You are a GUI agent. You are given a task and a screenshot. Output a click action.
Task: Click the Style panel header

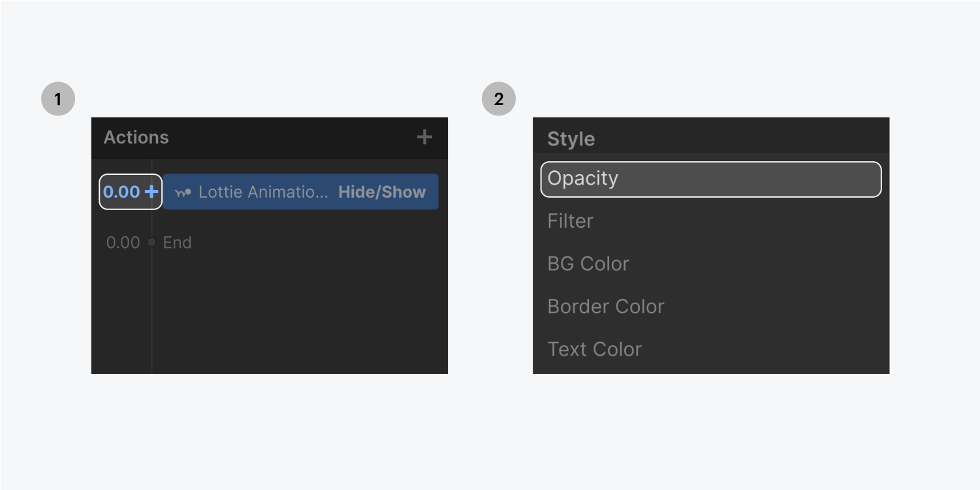571,138
